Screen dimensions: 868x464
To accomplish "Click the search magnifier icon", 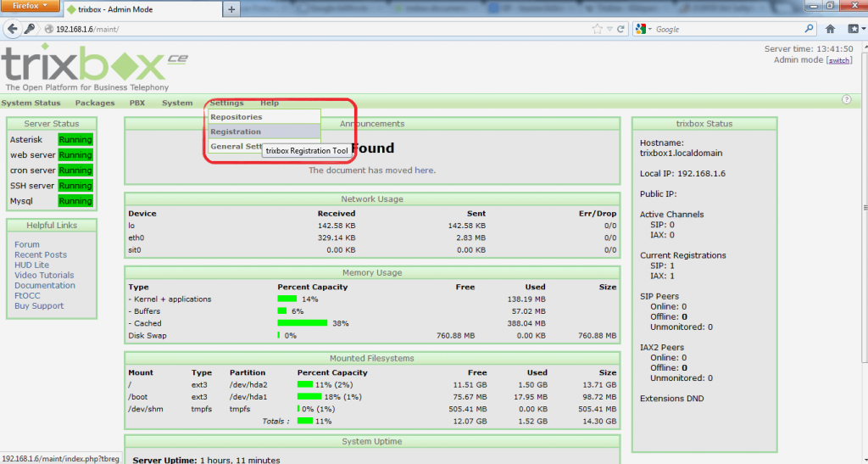I will 810,29.
